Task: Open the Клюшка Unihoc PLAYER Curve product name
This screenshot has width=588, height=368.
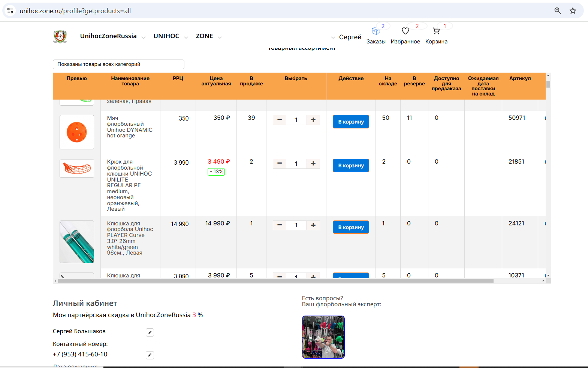Action: coord(130,238)
